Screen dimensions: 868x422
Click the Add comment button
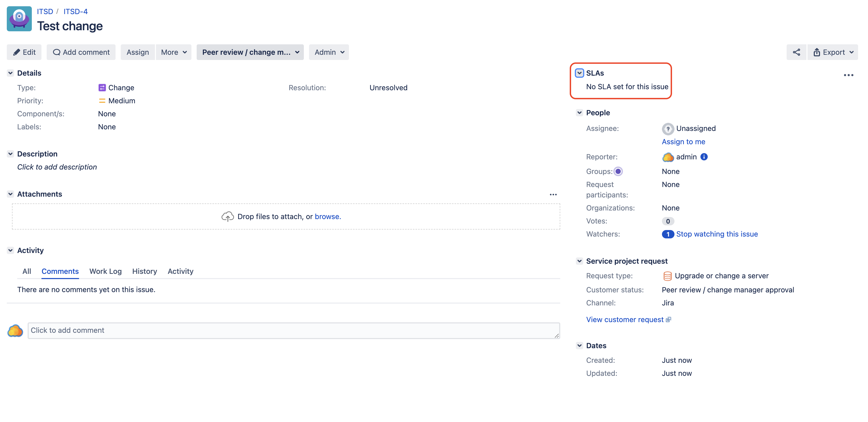(x=81, y=52)
